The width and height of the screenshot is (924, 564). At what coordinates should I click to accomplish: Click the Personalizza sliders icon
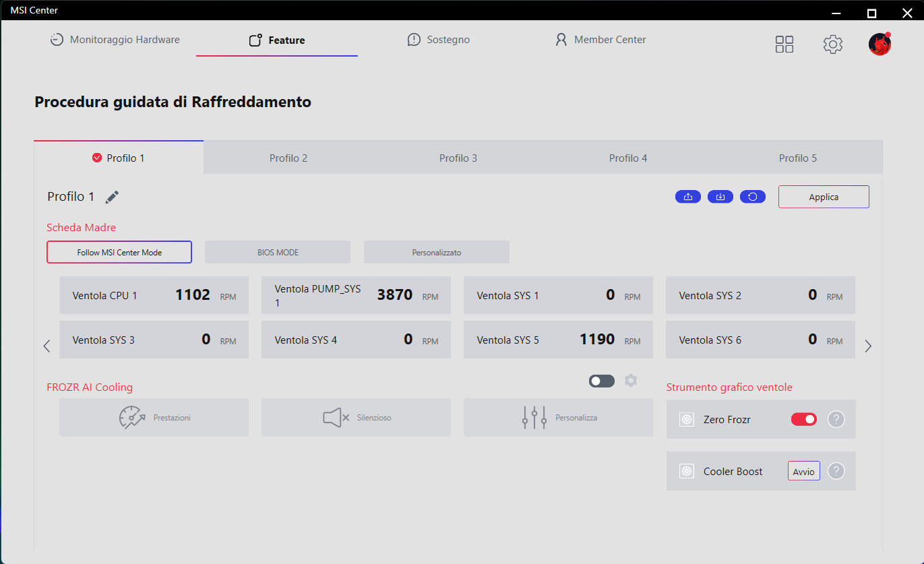coord(534,418)
